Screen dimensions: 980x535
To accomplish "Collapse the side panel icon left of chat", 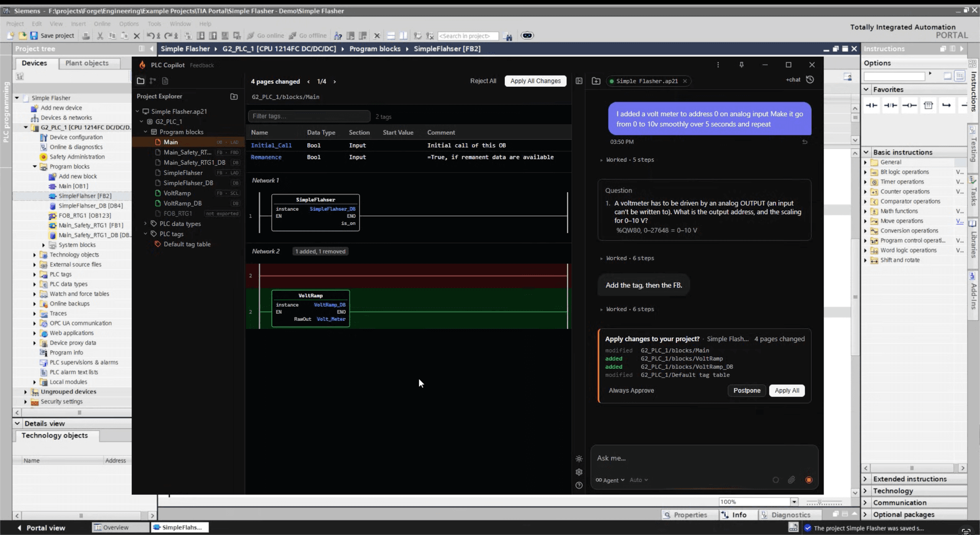I will coord(579,81).
